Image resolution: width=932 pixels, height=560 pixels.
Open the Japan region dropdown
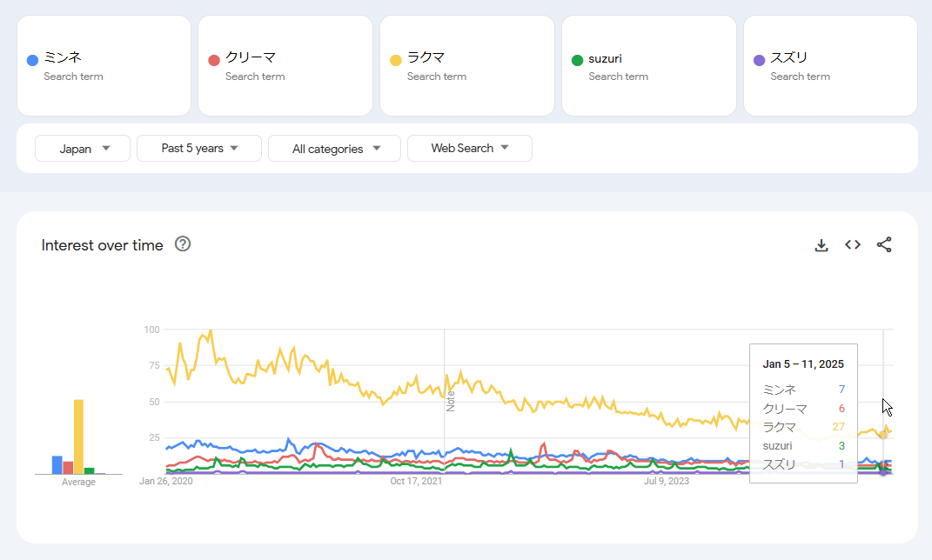pyautogui.click(x=83, y=149)
